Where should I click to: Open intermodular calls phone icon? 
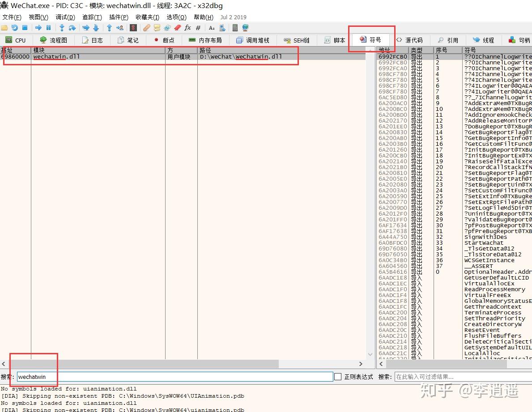[x=222, y=28]
